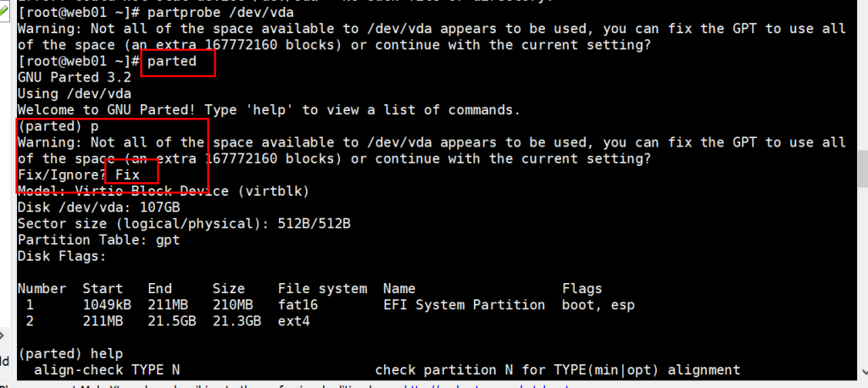This screenshot has width=868, height=388.
Task: Click the "Number" column header
Action: point(42,288)
